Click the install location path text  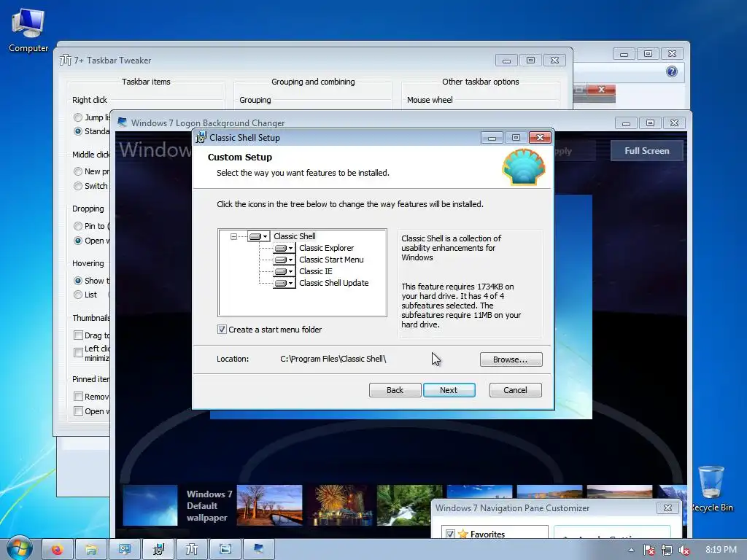click(333, 359)
